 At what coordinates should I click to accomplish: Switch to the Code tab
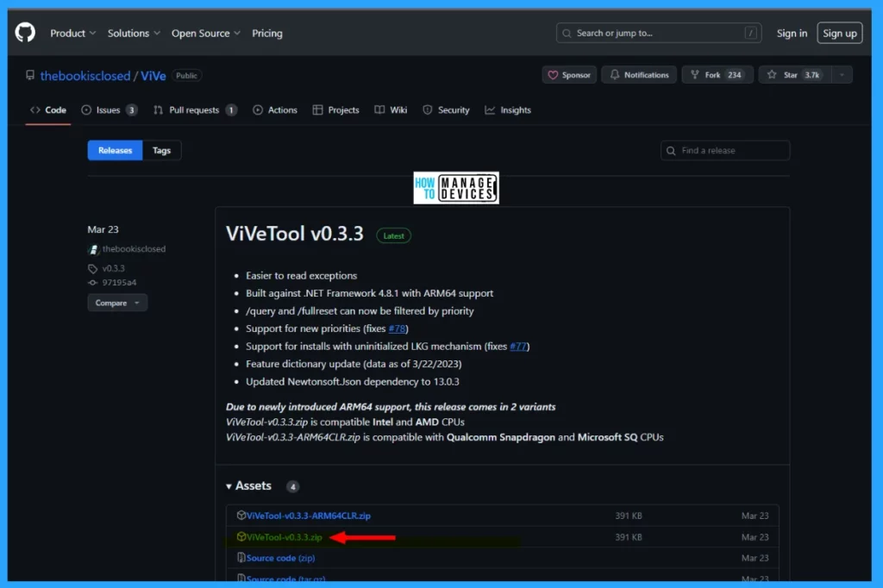point(48,109)
